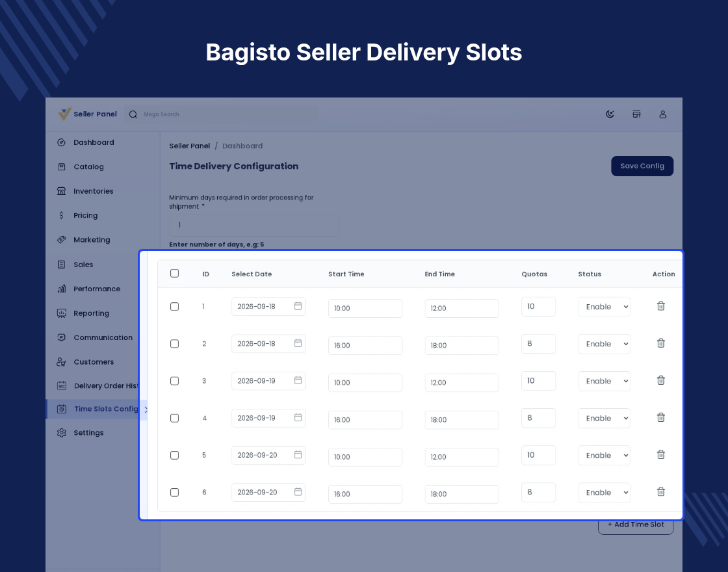Edit Start Time for slot ID 1
The width and height of the screenshot is (728, 572).
365,308
